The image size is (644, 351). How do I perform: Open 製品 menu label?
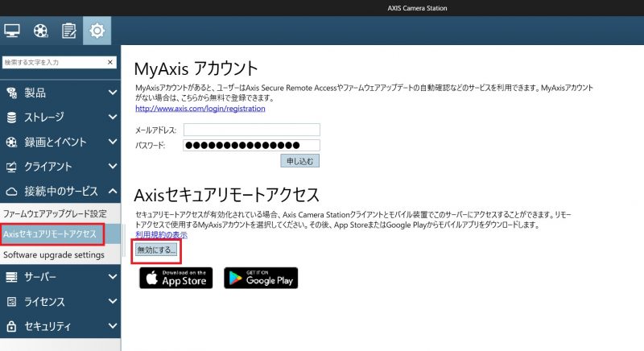click(x=35, y=93)
